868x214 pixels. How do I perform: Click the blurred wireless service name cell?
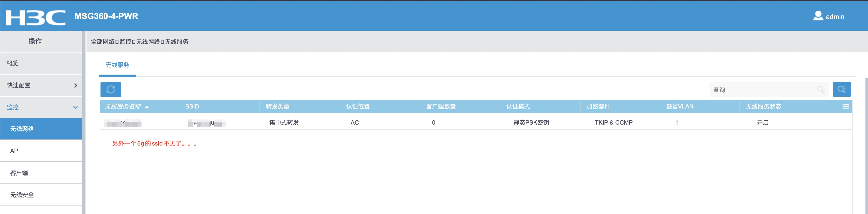(x=123, y=123)
